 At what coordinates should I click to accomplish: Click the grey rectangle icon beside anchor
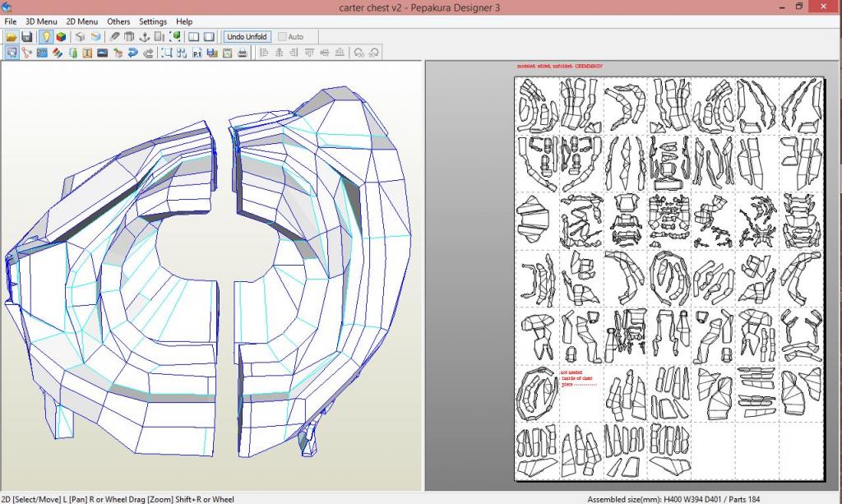[160, 36]
